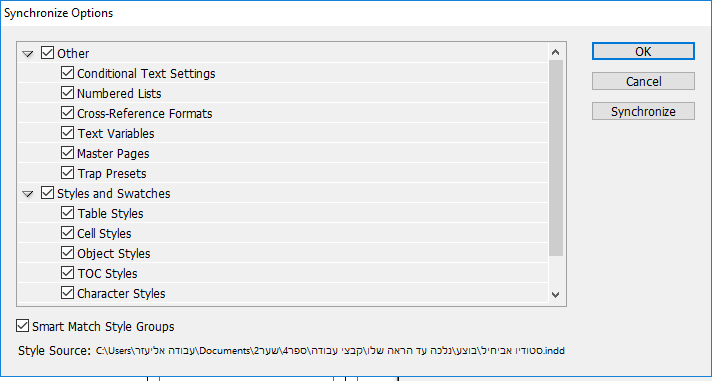
Task: Uncheck Cell Styles
Action: (x=67, y=233)
